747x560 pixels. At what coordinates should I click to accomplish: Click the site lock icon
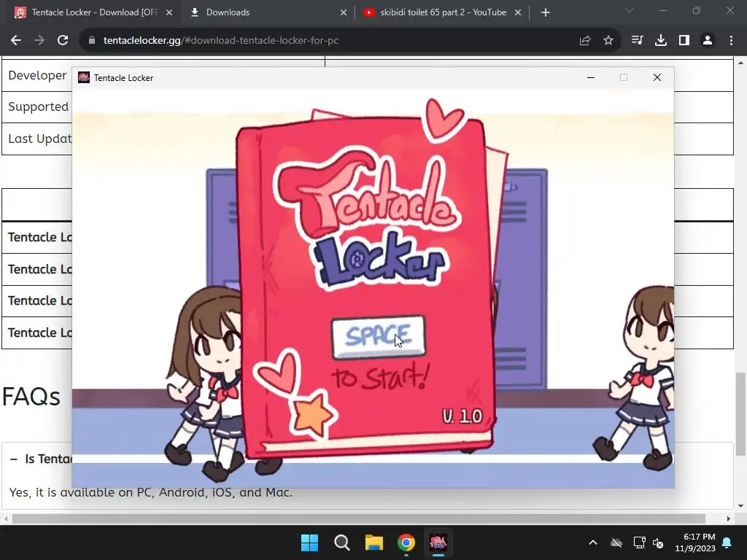(92, 41)
